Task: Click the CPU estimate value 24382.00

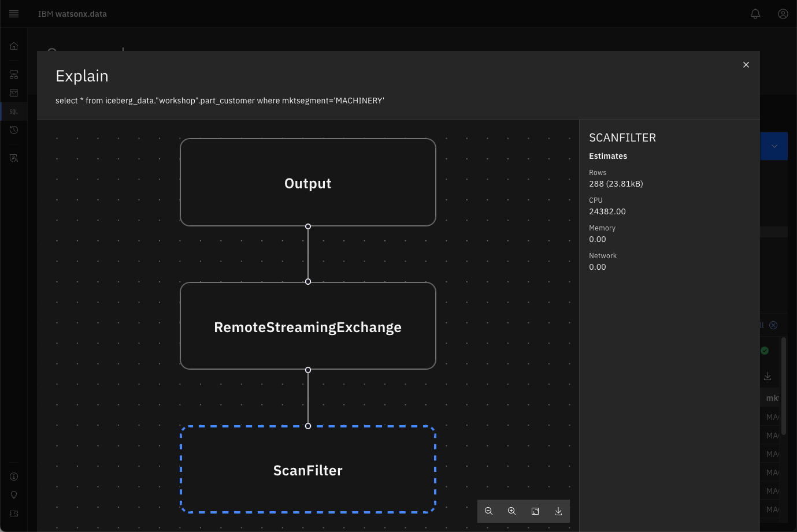Action: coord(607,211)
